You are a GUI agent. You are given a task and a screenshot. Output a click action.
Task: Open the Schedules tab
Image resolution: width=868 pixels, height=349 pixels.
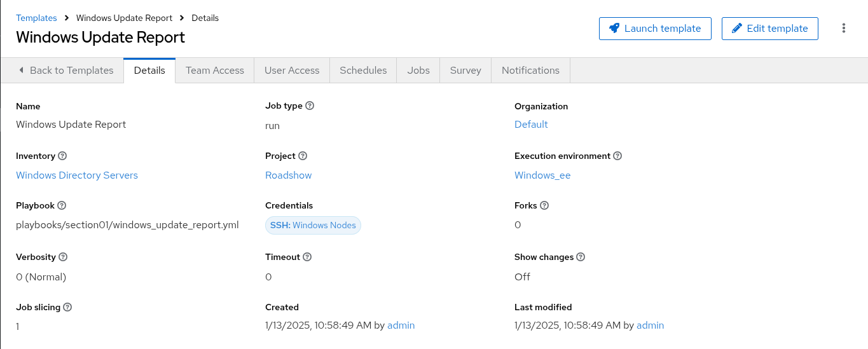(363, 71)
